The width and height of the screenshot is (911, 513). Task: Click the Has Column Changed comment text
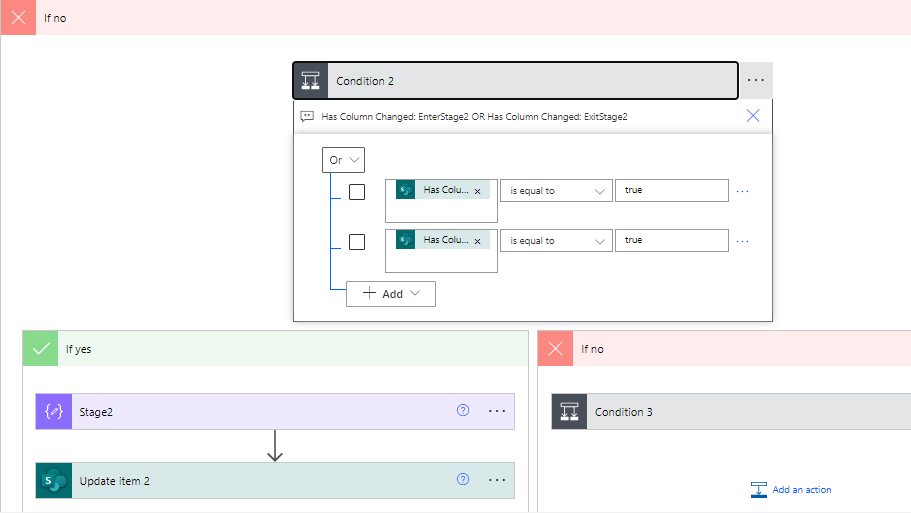[474, 117]
